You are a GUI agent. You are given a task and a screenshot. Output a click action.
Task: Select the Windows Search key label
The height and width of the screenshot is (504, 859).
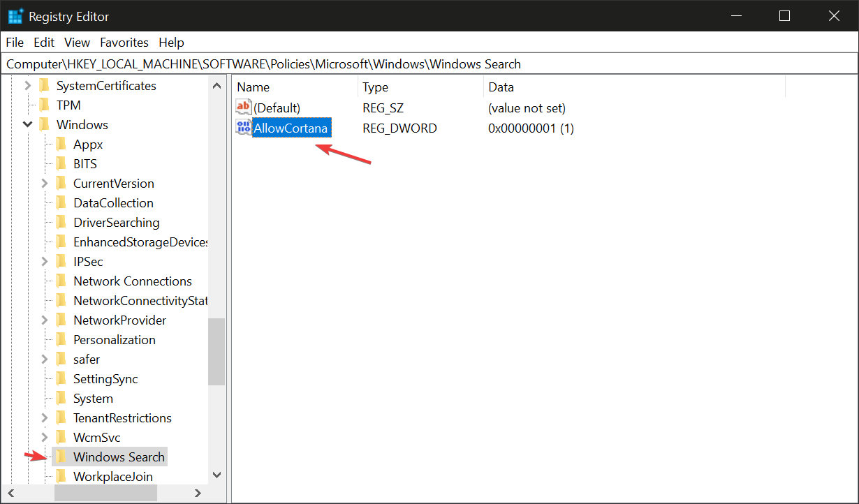coord(119,457)
